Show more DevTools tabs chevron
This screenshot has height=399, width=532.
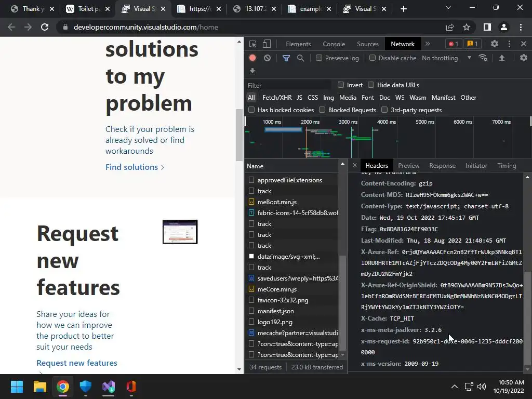[x=428, y=44]
